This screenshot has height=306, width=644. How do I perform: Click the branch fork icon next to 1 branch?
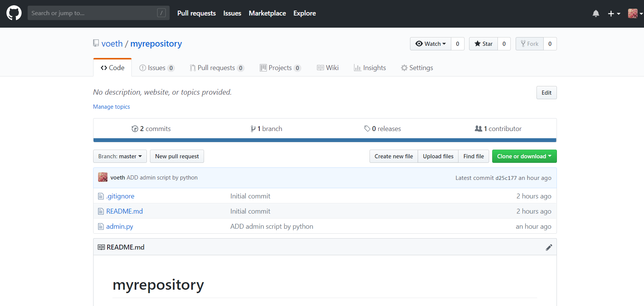253,129
